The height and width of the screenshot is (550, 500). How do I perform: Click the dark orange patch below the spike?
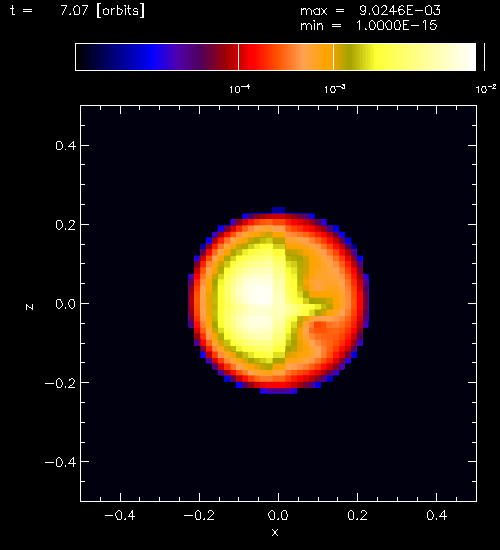(x=323, y=331)
